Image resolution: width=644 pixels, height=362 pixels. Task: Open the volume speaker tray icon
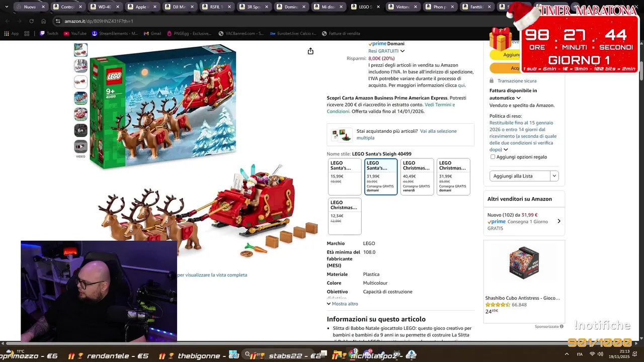pyautogui.click(x=601, y=354)
